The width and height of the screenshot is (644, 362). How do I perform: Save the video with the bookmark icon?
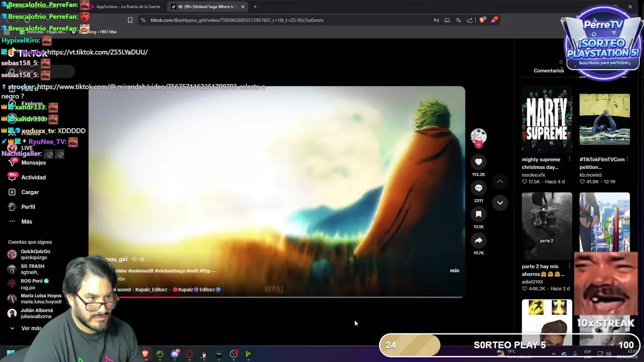coord(478,214)
